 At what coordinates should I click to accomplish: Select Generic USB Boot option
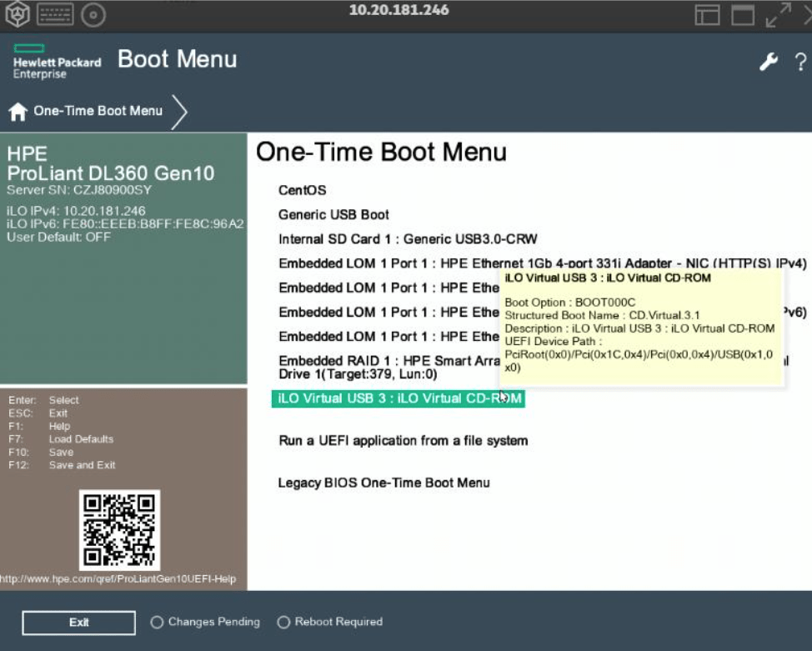pyautogui.click(x=333, y=214)
